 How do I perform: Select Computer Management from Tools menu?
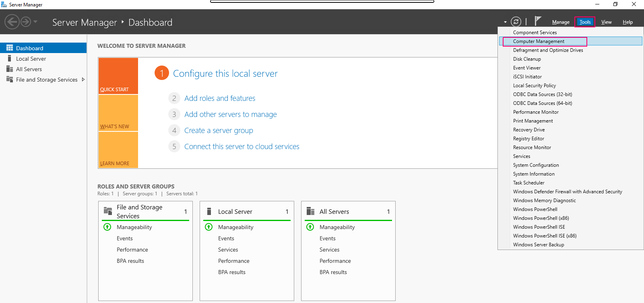tap(570, 41)
